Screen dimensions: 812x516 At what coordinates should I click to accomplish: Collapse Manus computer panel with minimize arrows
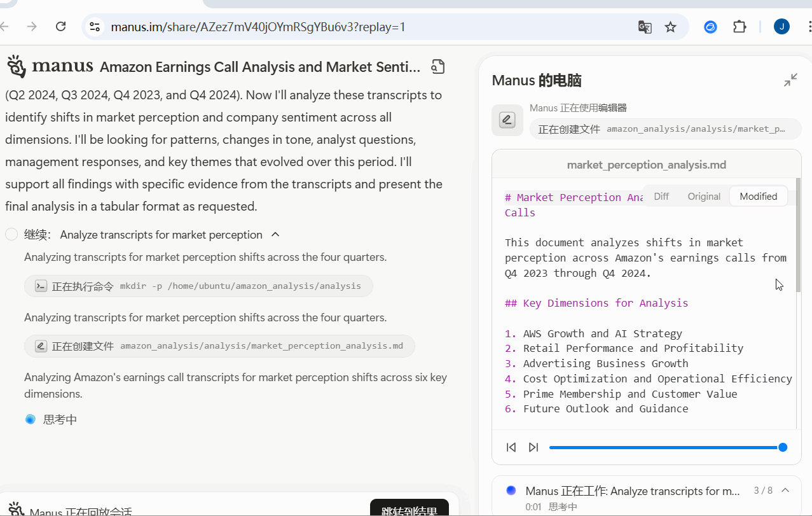790,80
